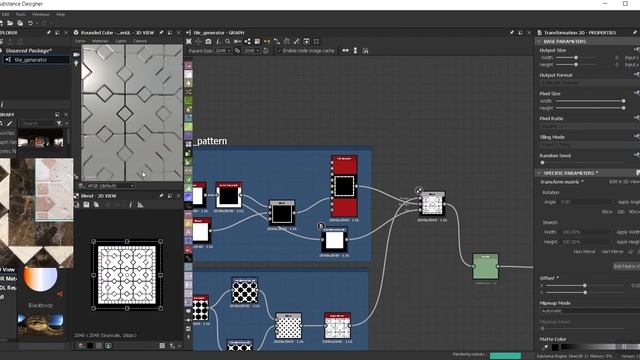Click the node link display icon in graph toolbar
Screen dimensions: 640x360
(238, 41)
